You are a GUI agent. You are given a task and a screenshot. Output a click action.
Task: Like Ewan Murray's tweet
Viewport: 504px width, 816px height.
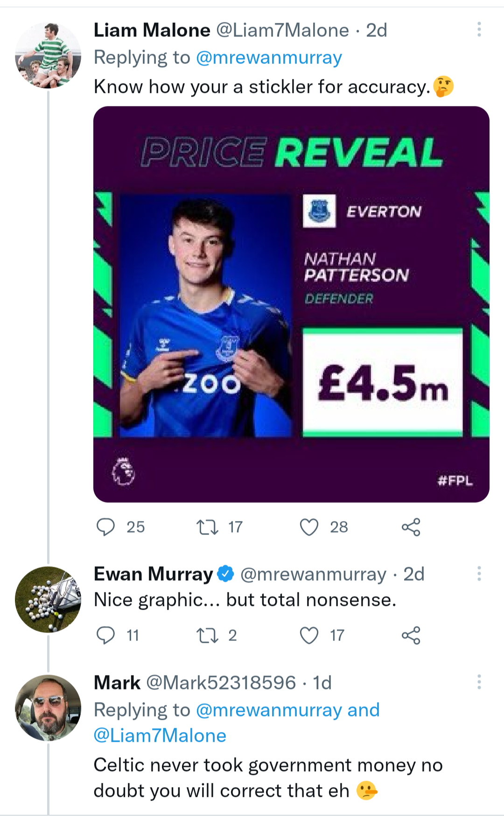(x=309, y=635)
